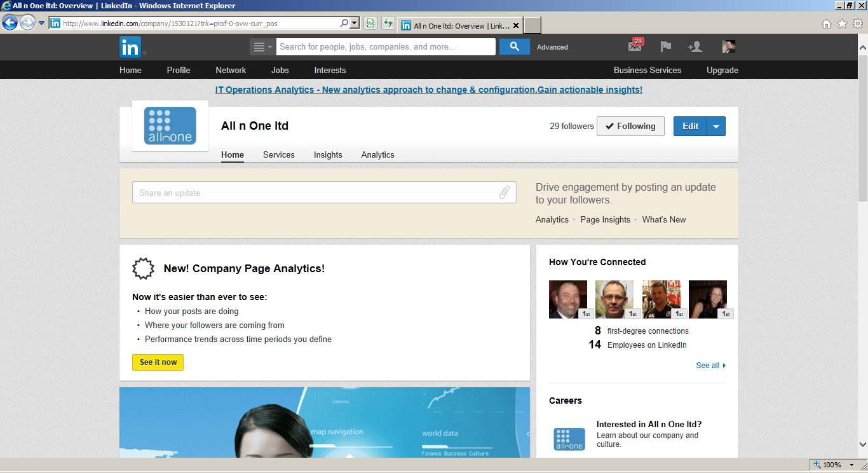Click into the Share an update field
Screen dimensions: 868x473
pyautogui.click(x=324, y=193)
